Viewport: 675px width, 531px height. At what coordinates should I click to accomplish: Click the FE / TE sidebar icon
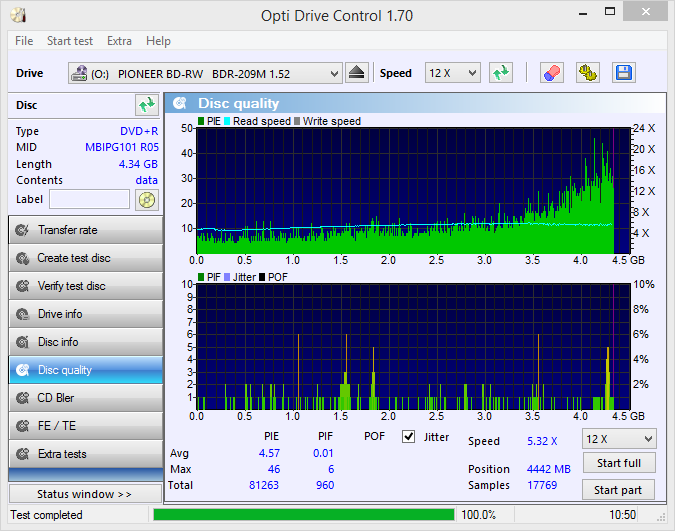[22, 426]
